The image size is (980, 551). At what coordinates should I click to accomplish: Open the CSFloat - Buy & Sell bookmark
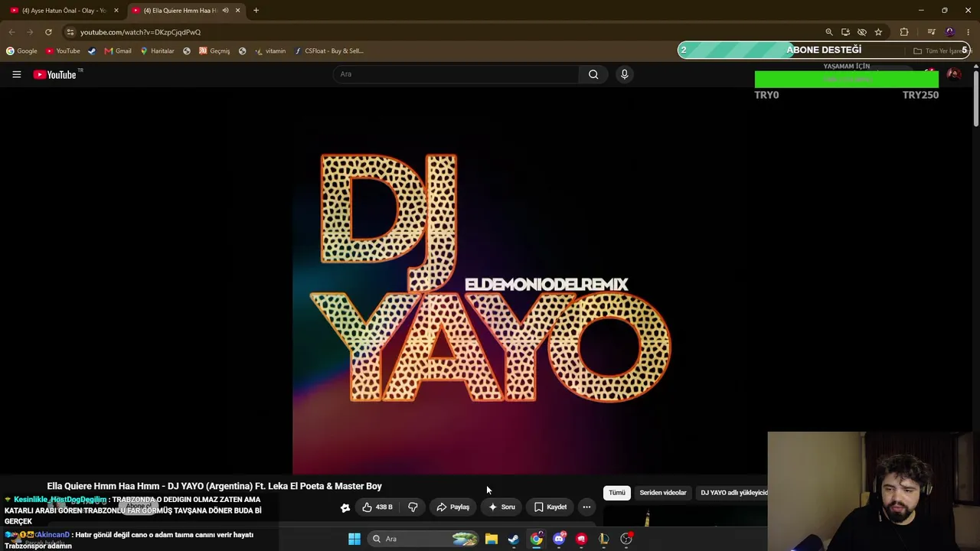click(x=328, y=51)
